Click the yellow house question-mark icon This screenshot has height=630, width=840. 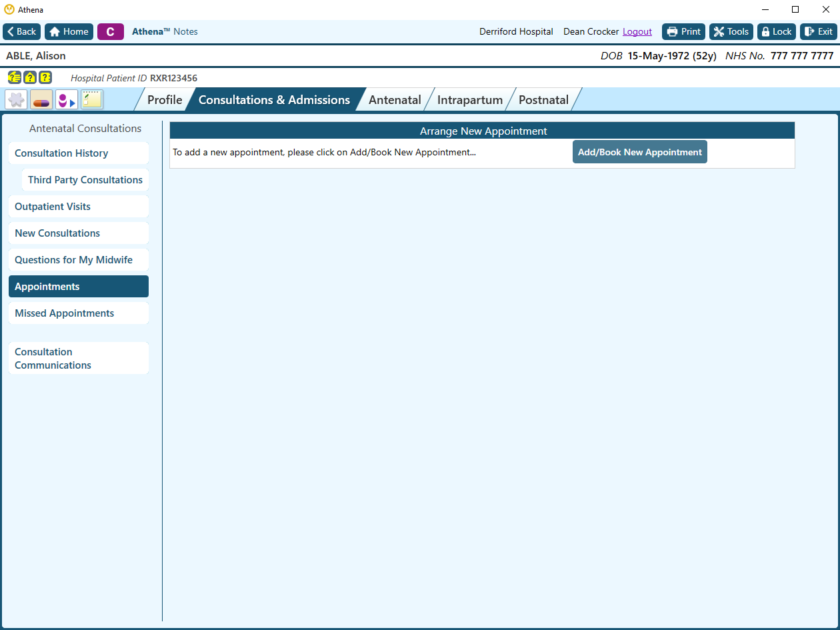30,77
